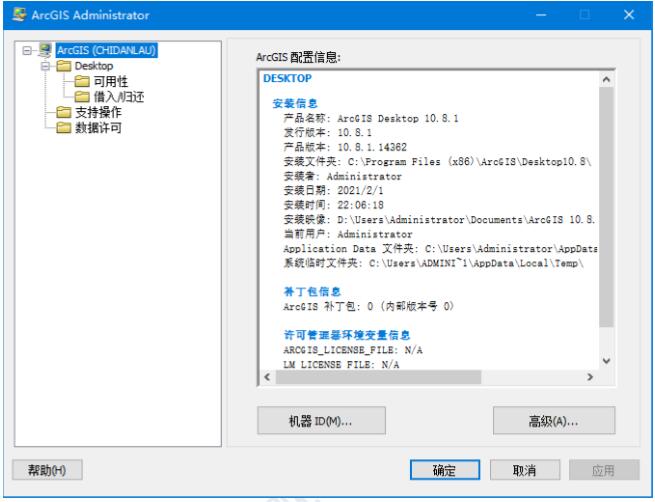Select 数据许可 in the tree
This screenshot has height=502, width=655.
click(98, 127)
